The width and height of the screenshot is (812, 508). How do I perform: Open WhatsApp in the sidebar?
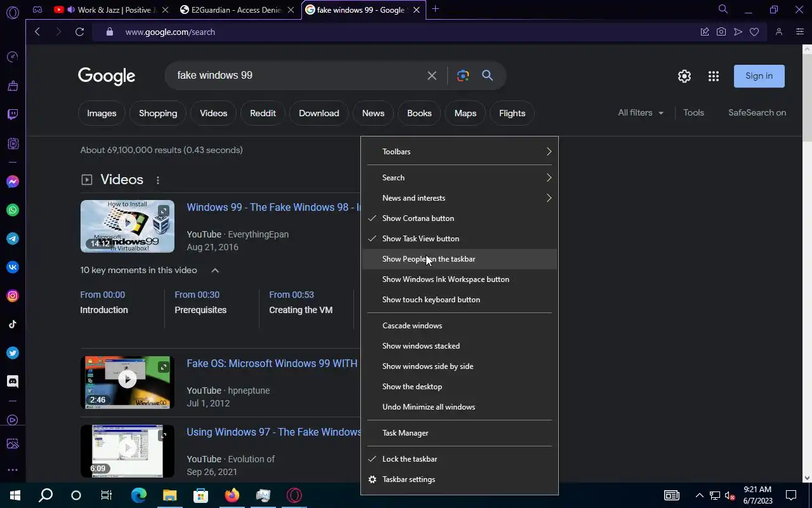coord(13,210)
